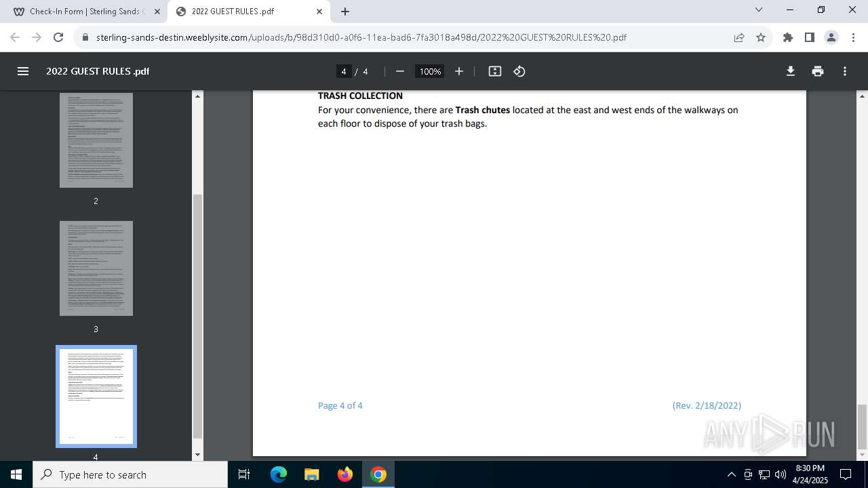
Task: Open the Windows Start menu
Action: pos(16,474)
